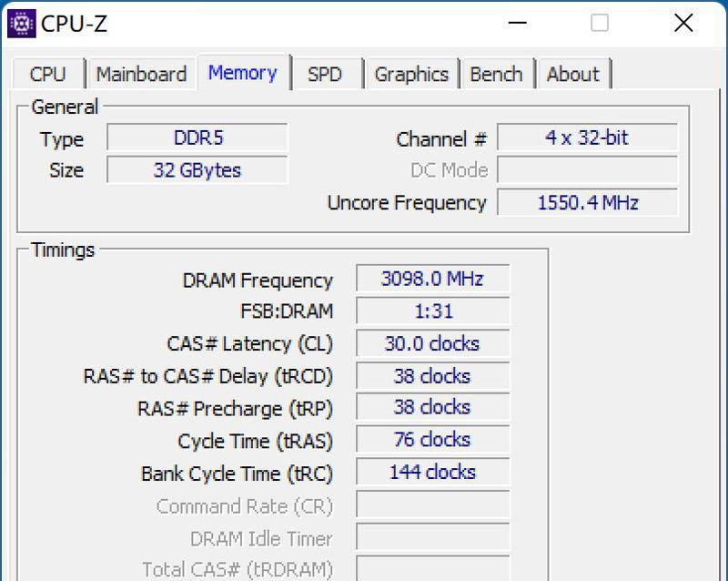Click the Uncore Frequency label
728x581 pixels.
[407, 203]
